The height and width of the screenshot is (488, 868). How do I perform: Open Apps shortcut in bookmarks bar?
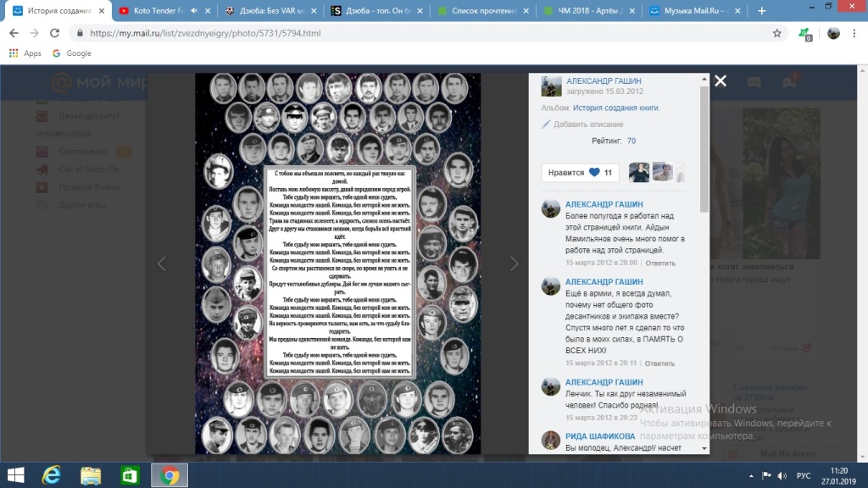25,53
